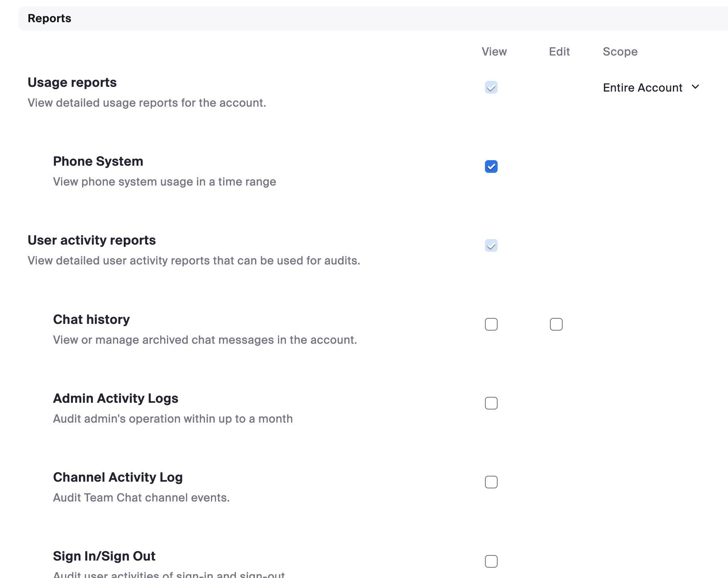Click the Reports section header
This screenshot has width=728, height=578.
[50, 18]
